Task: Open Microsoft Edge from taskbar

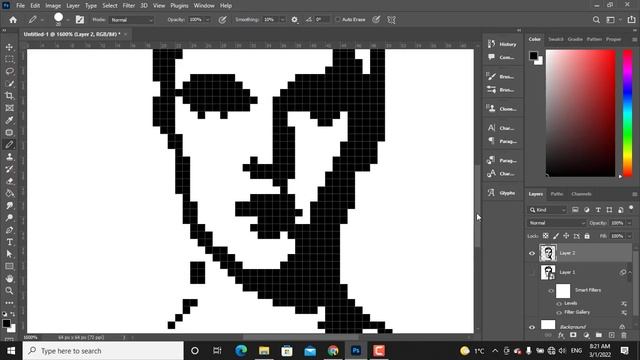Action: pyautogui.click(x=241, y=351)
